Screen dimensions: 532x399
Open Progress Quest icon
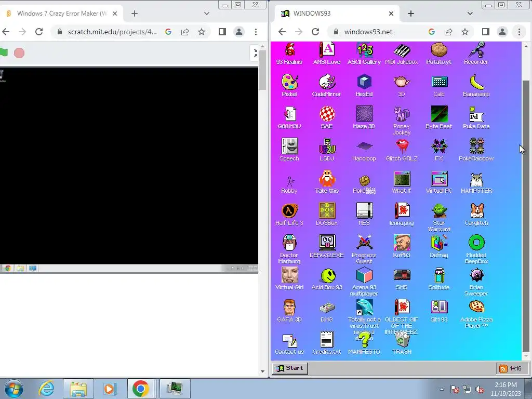(364, 249)
